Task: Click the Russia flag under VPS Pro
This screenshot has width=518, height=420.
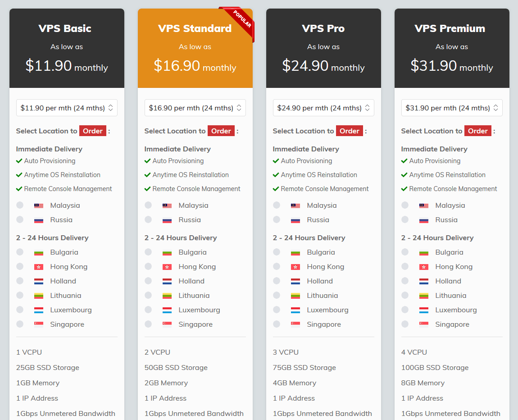Action: coord(295,220)
